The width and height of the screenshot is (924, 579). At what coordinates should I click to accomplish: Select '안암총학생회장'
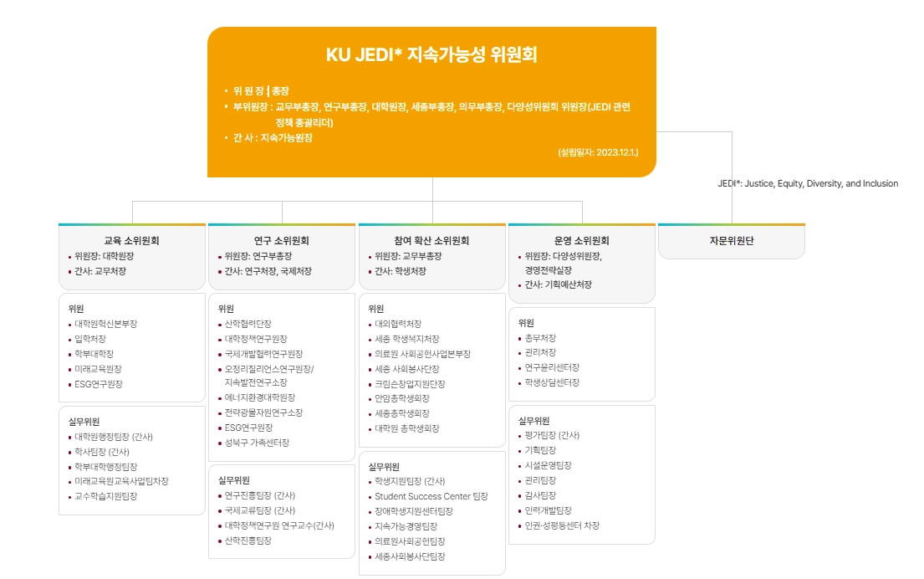(x=402, y=398)
